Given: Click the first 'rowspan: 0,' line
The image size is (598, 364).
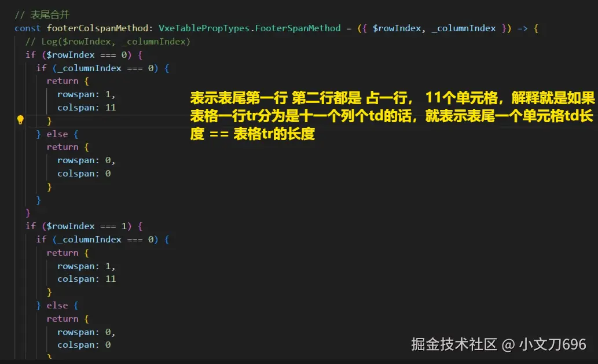Looking at the screenshot, I should click(x=86, y=160).
